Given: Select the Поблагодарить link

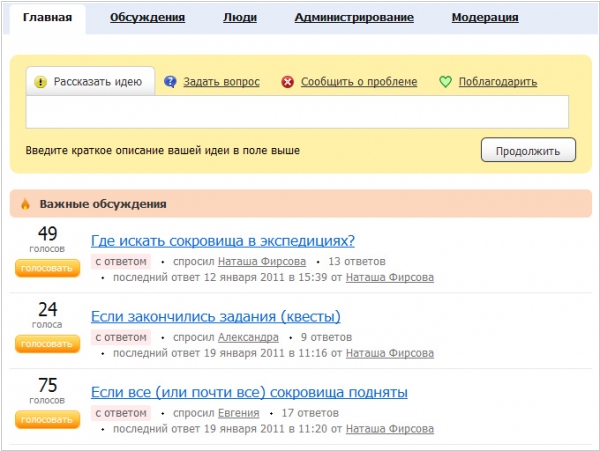Looking at the screenshot, I should coord(498,82).
